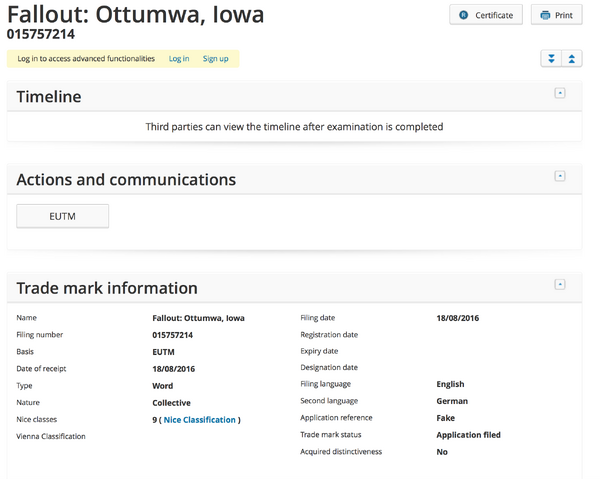Click the Timeline section heading
Image resolution: width=600 pixels, height=479 pixels.
tap(49, 96)
